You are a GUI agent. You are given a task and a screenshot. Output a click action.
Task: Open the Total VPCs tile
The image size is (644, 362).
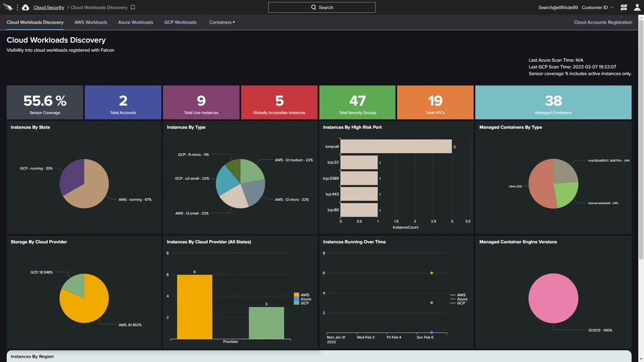(x=435, y=103)
